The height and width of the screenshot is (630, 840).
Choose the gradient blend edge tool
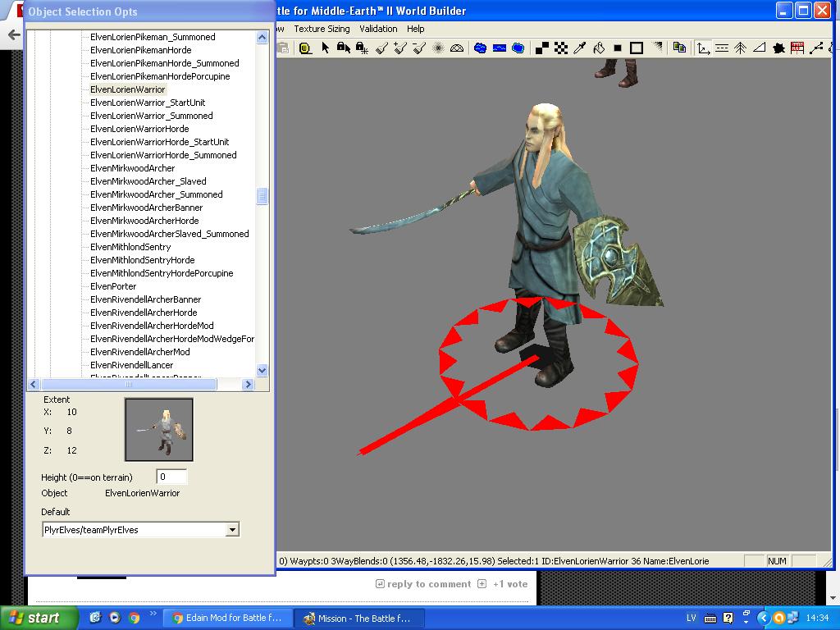click(657, 47)
